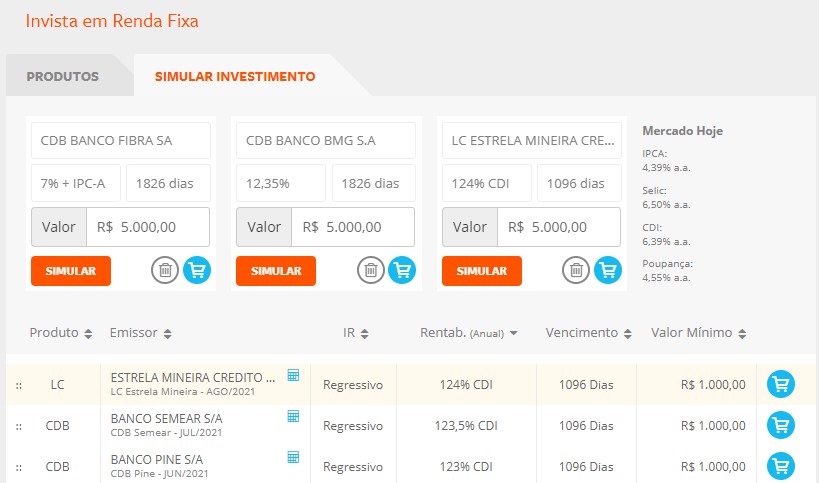
Task: Sort table by Produto column
Action: [x=60, y=333]
